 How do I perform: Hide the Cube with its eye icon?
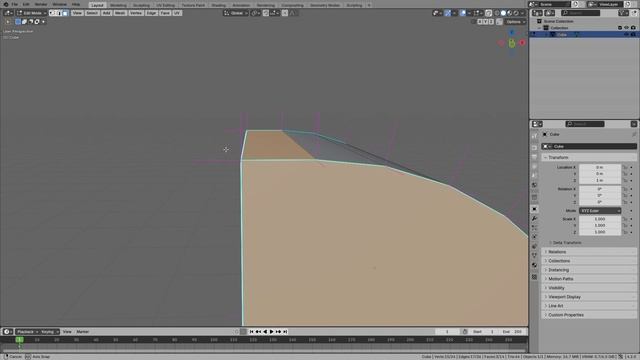click(626, 35)
